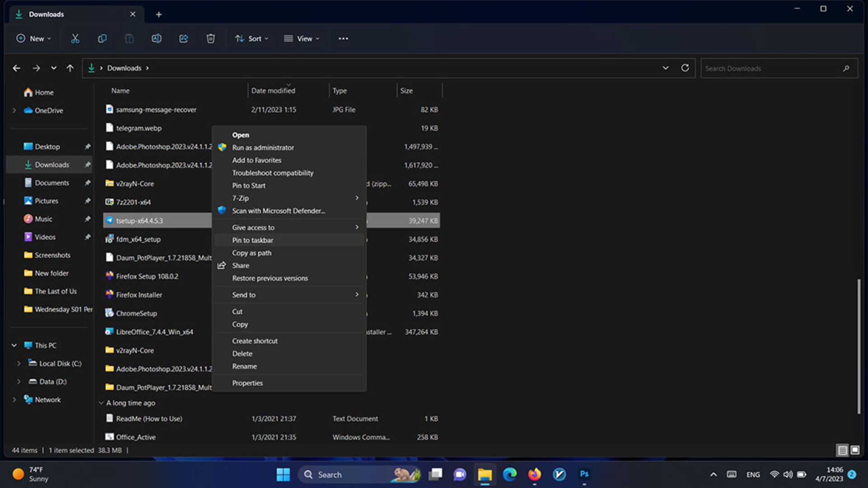Switch to large thumbnails view toggle
The height and width of the screenshot is (488, 868).
click(x=855, y=450)
